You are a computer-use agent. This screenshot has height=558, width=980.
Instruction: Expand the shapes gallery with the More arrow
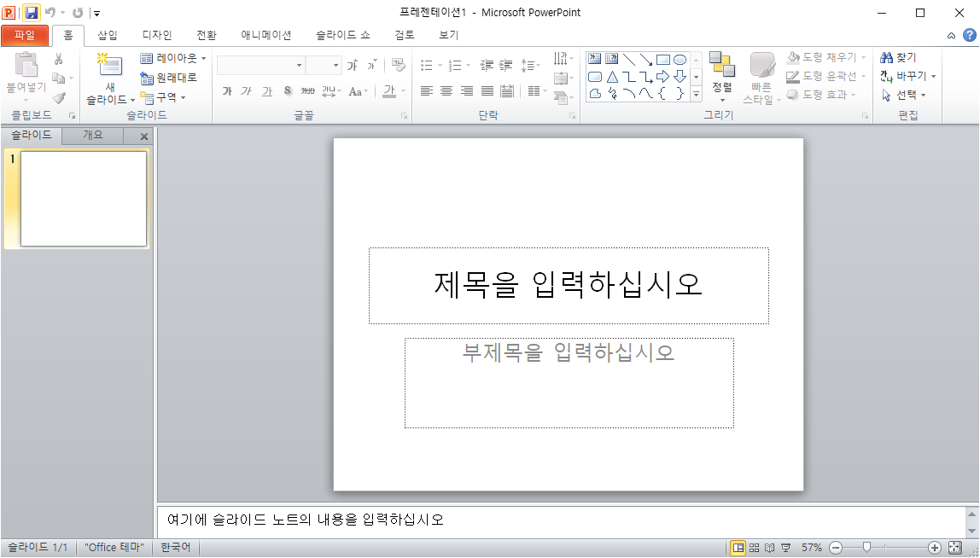697,95
